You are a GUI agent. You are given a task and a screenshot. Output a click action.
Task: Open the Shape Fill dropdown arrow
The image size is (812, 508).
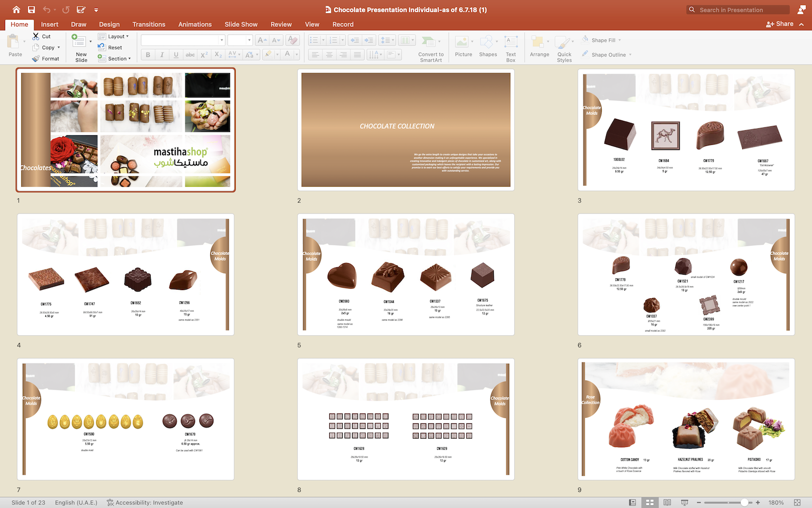tap(620, 40)
